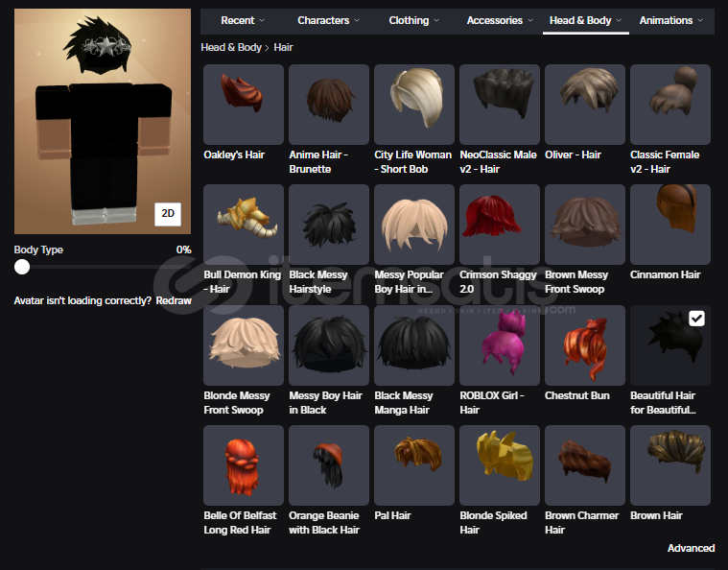This screenshot has height=570, width=728.
Task: Select Black Messy Hairstyle thumbnail
Action: [x=329, y=225]
